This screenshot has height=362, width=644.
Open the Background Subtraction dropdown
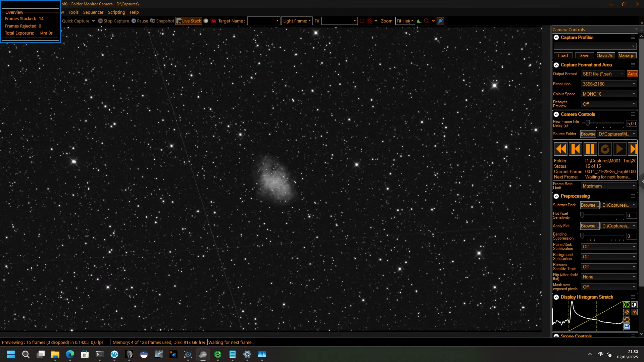pos(609,257)
